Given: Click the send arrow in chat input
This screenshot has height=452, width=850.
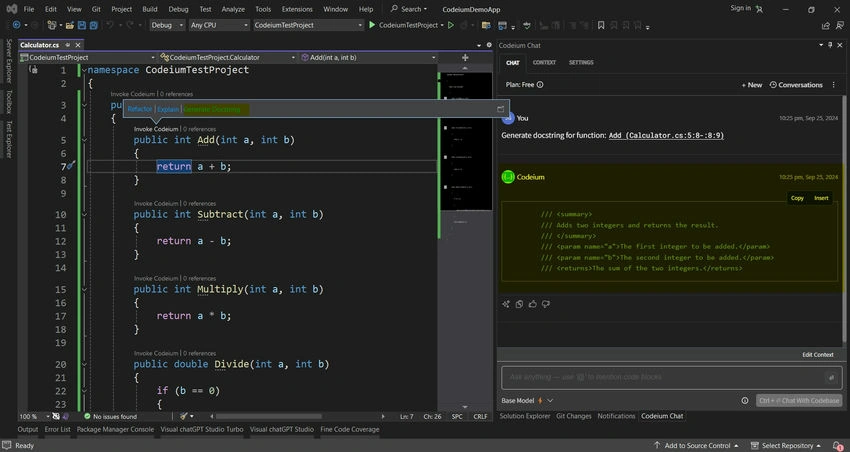Looking at the screenshot, I should pos(830,377).
